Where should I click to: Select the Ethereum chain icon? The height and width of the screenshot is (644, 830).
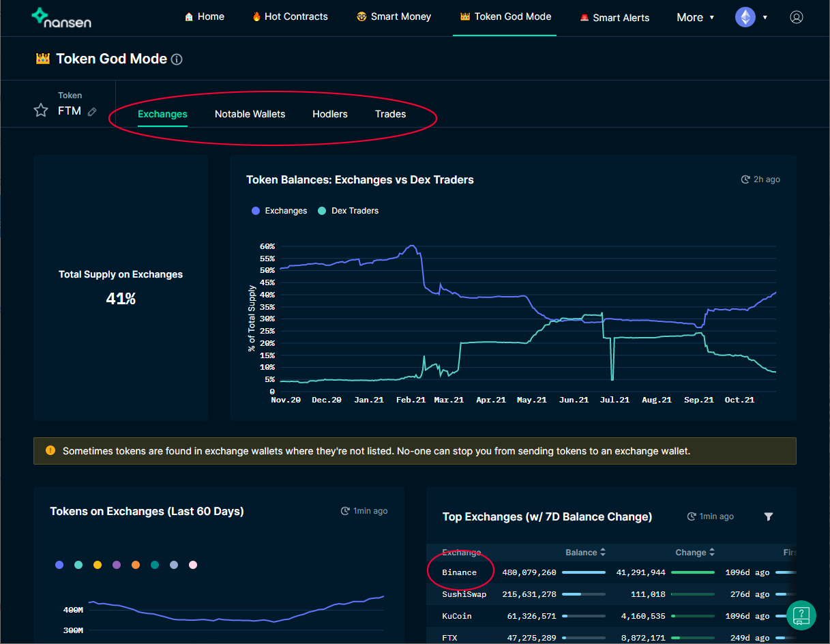(745, 17)
